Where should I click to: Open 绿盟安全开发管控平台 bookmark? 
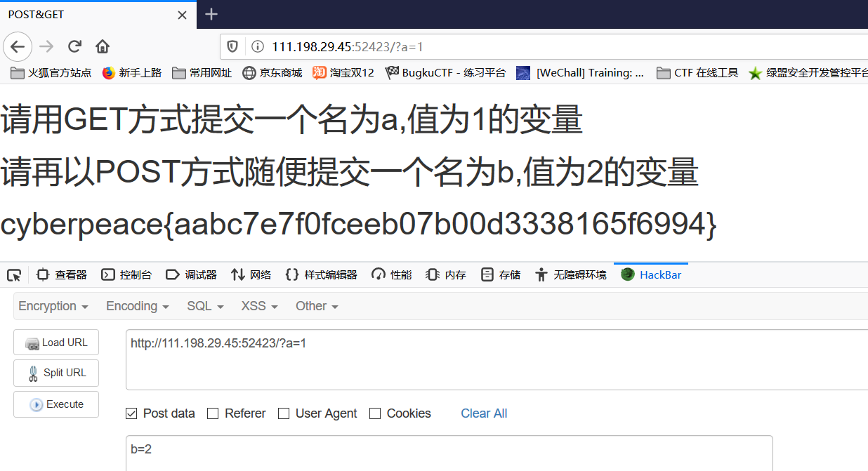click(808, 73)
